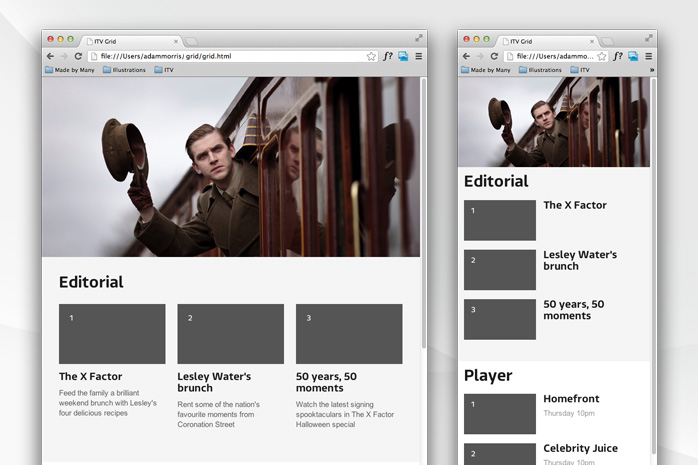
Task: Open the Illustrations bookmark folder in the left window
Action: click(x=124, y=70)
